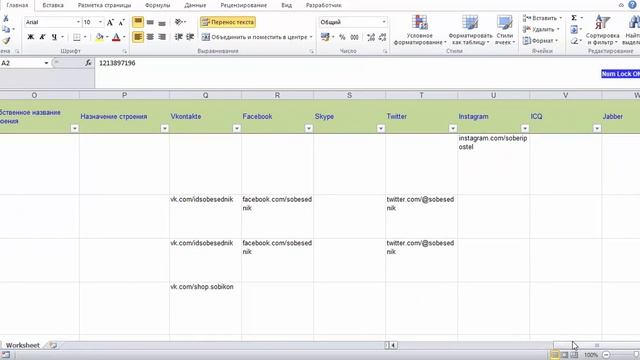Open the Instagram column filter dropdown

coord(525,129)
